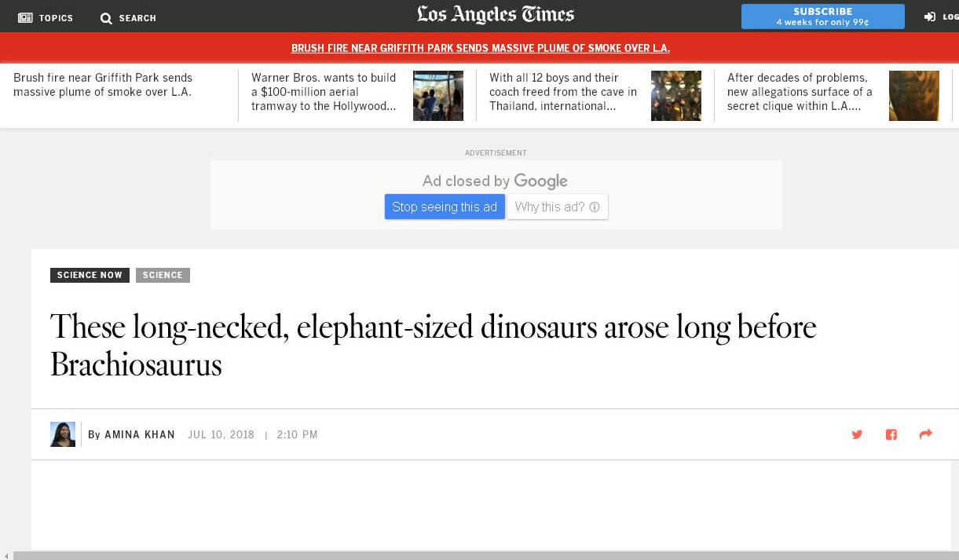Click the horizontal scrollbar at bottom
The height and width of the screenshot is (560, 959).
tap(479, 555)
